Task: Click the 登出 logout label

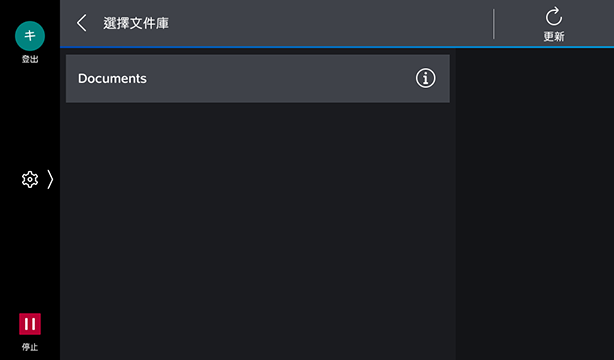Action: [30, 59]
